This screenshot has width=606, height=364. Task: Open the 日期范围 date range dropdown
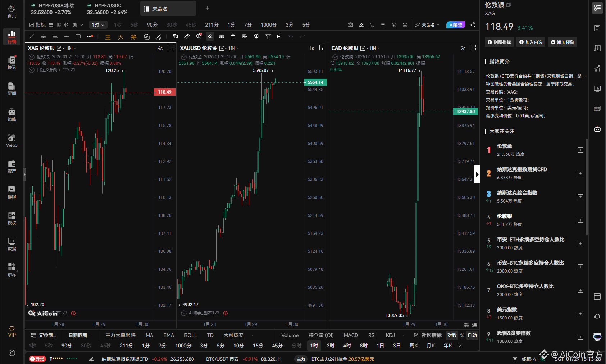(x=79, y=335)
